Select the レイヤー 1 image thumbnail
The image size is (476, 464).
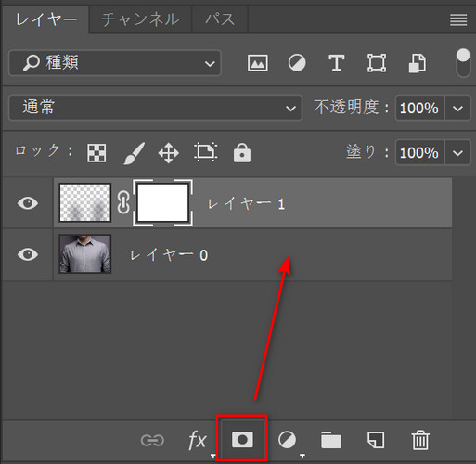(85, 202)
